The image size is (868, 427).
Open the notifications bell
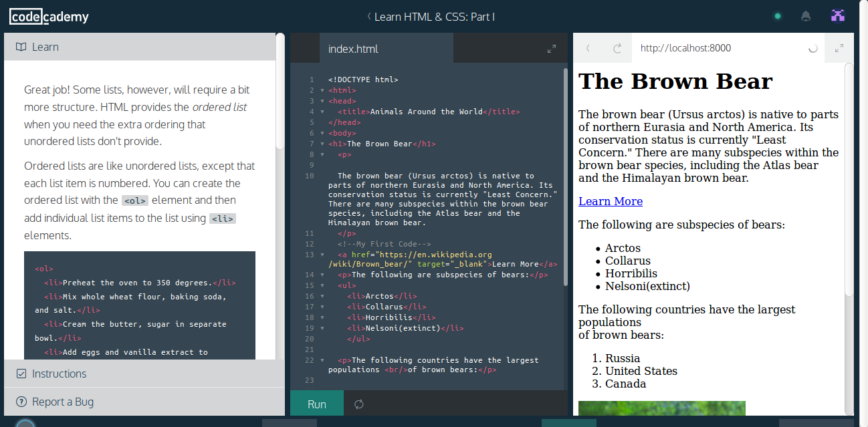pyautogui.click(x=806, y=16)
